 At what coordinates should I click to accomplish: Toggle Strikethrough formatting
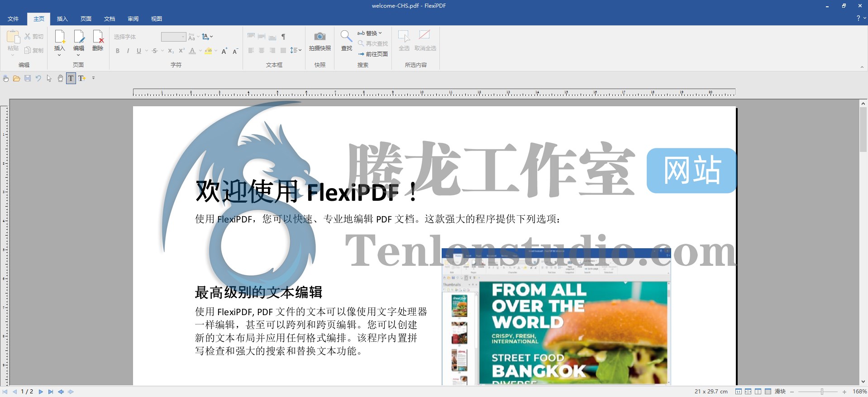point(155,51)
